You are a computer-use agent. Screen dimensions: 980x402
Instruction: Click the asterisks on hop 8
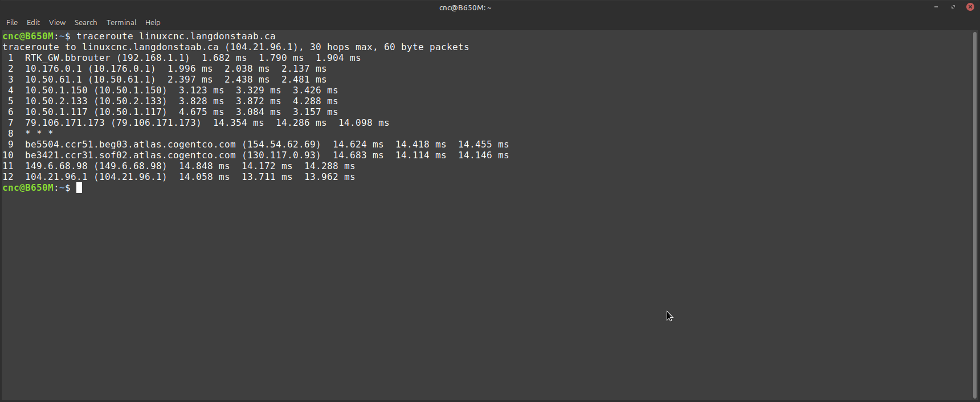pos(39,134)
